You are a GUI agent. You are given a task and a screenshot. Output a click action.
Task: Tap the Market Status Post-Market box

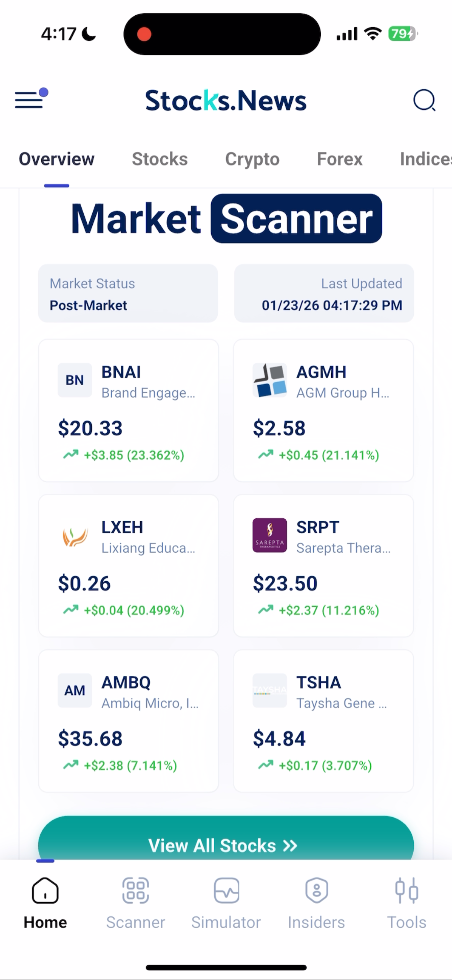pyautogui.click(x=128, y=294)
